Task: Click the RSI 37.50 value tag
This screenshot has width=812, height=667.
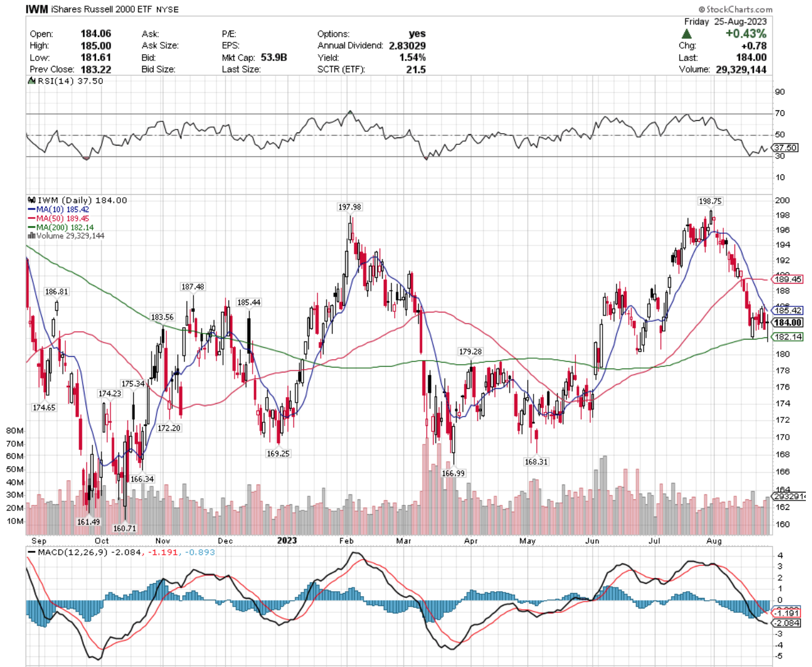Action: (x=786, y=148)
